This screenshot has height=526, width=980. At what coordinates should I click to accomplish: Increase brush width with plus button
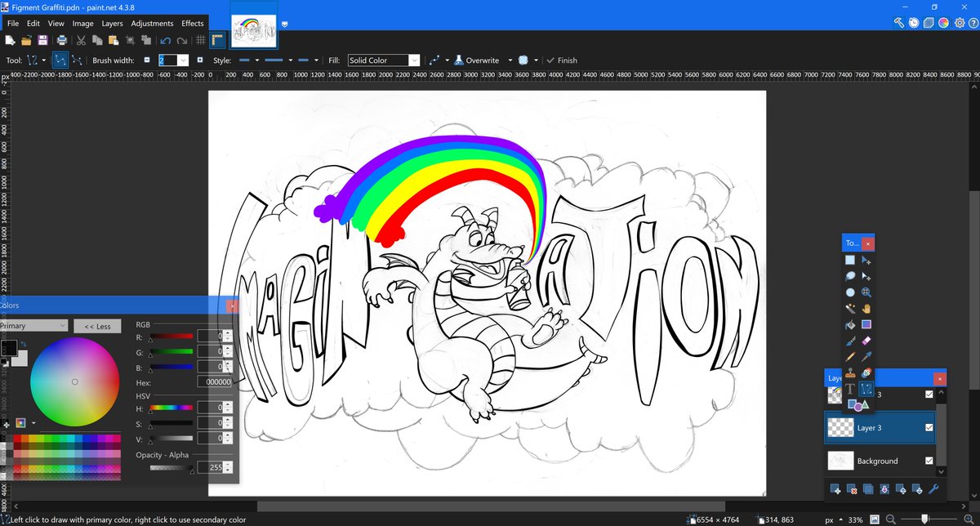click(199, 60)
